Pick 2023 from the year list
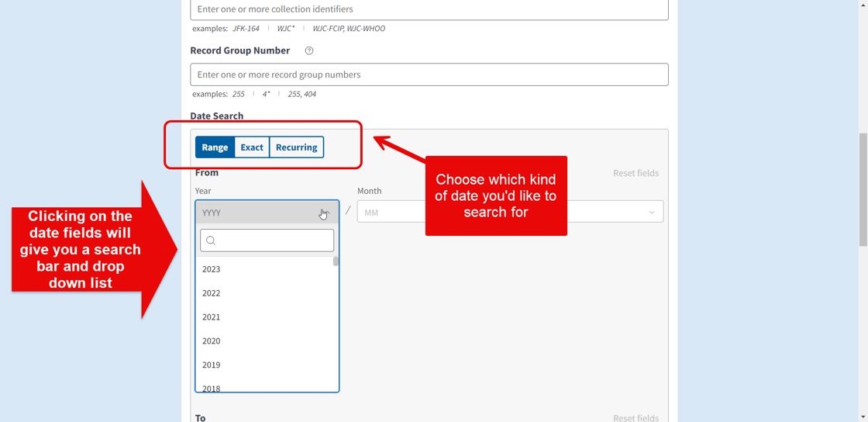The image size is (868, 422). [212, 269]
